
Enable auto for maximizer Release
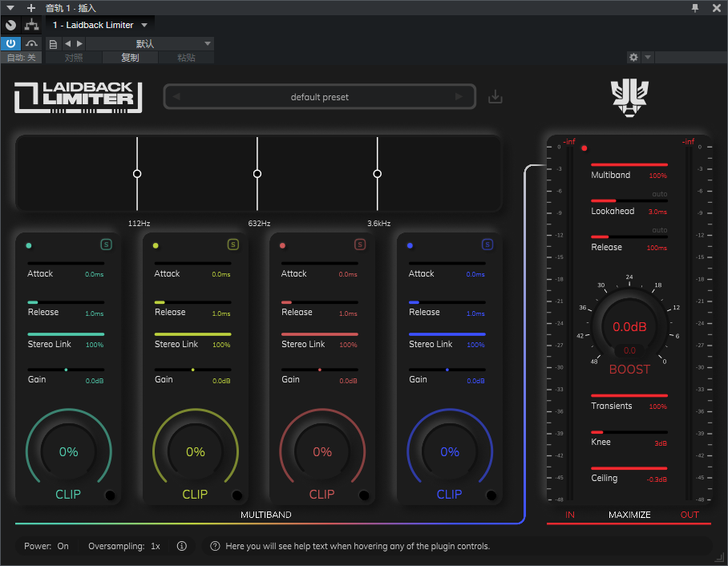[x=659, y=230]
